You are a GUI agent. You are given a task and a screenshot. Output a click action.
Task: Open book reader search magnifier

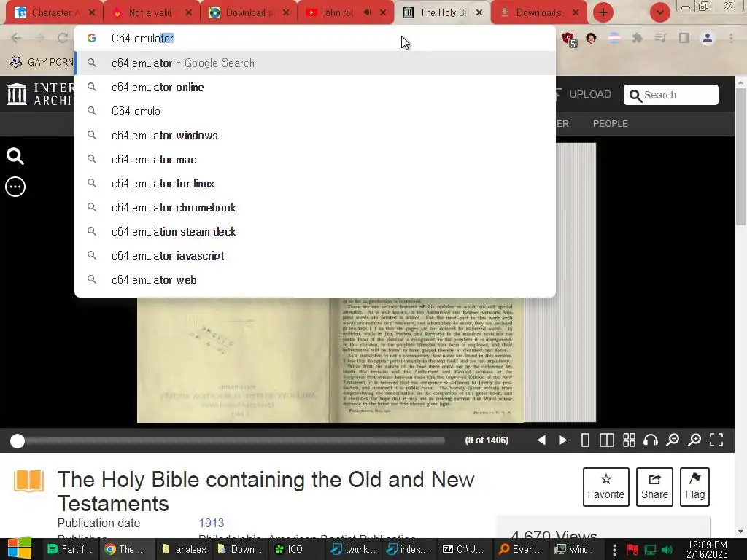[15, 156]
